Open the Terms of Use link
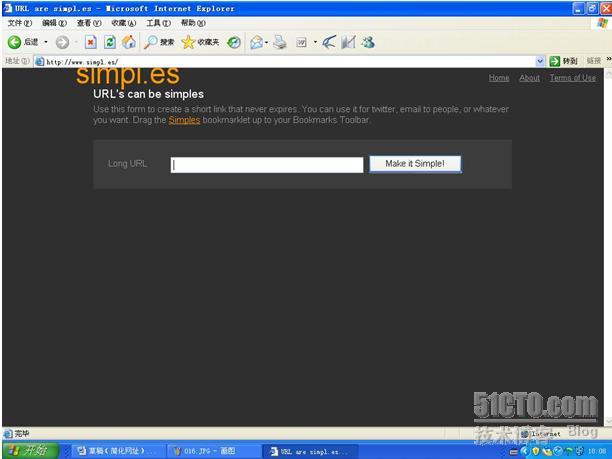The height and width of the screenshot is (459, 612). [x=573, y=78]
